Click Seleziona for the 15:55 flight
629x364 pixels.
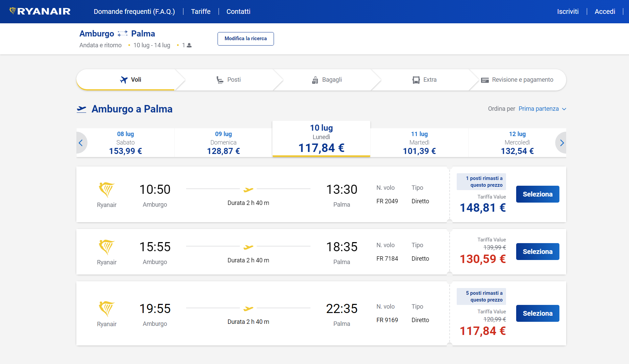point(537,252)
